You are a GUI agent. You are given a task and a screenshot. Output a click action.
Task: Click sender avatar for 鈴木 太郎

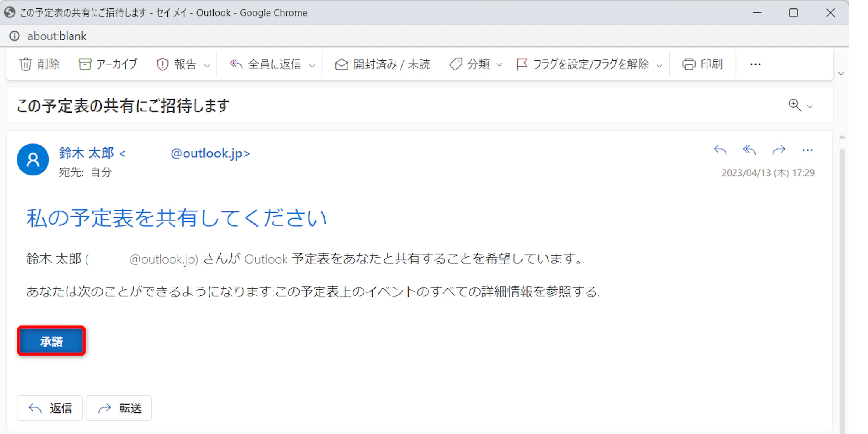coord(33,160)
